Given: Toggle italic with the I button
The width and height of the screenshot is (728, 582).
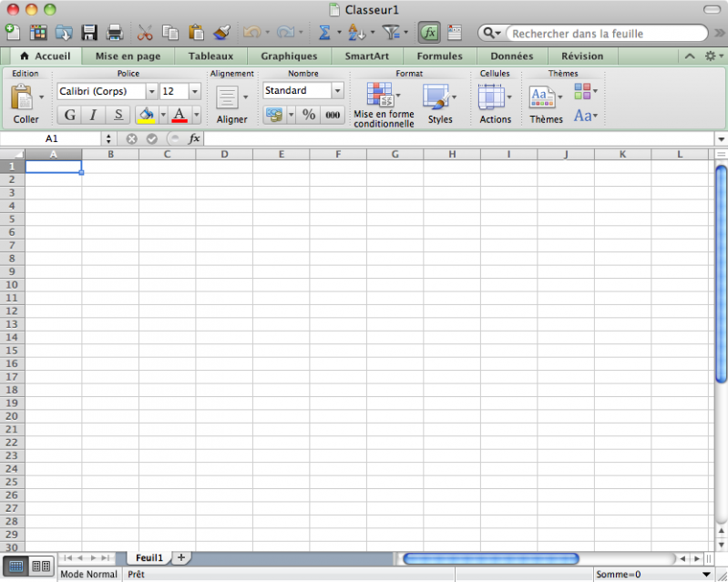Looking at the screenshot, I should pyautogui.click(x=93, y=115).
